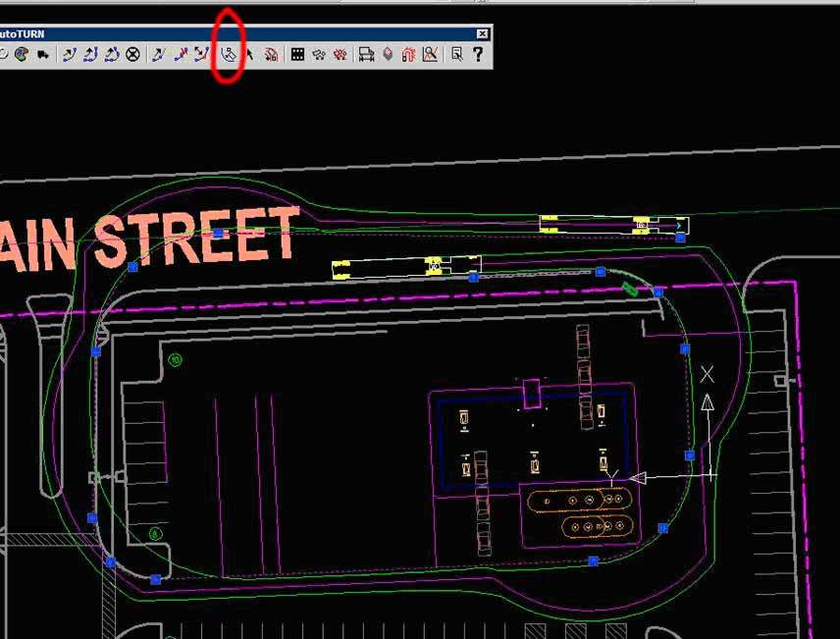Close the AutoTURN floating toolbar
Viewport: 840px width, 639px height.
pos(482,33)
